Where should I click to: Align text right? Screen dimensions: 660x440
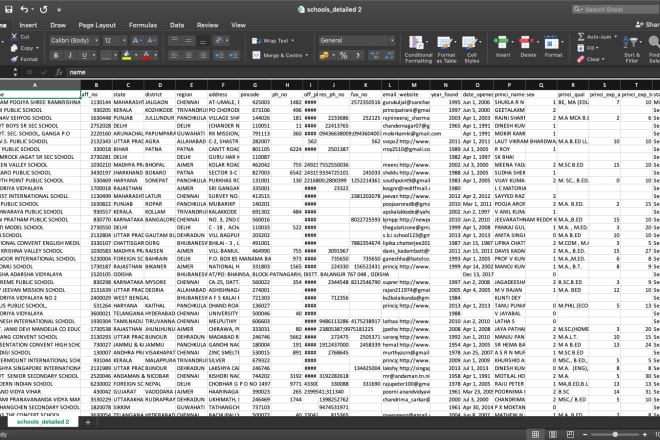(x=203, y=55)
